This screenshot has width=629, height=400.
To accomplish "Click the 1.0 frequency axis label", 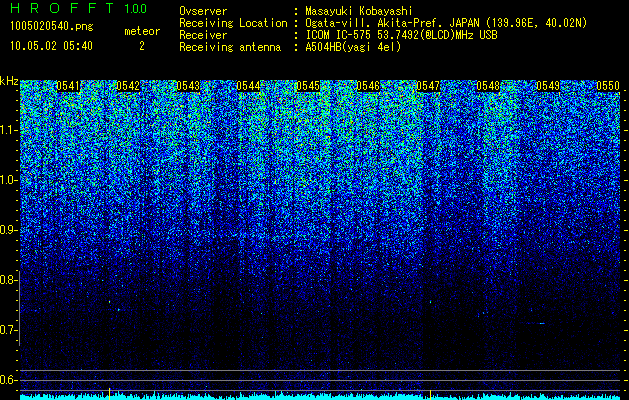I will 9,180.
